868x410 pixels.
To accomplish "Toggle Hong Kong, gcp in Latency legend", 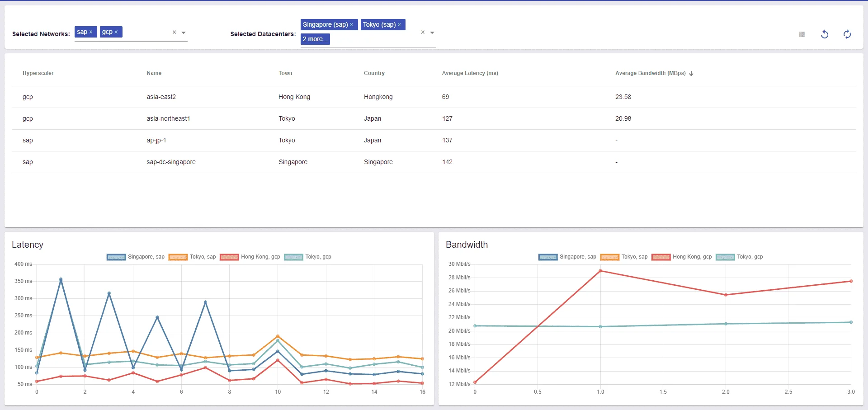I will [x=250, y=257].
